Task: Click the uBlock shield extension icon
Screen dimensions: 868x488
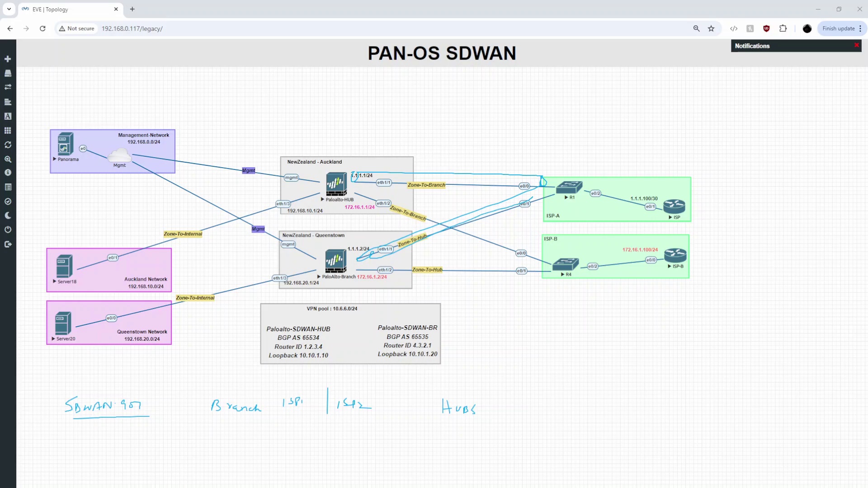Action: (766, 28)
